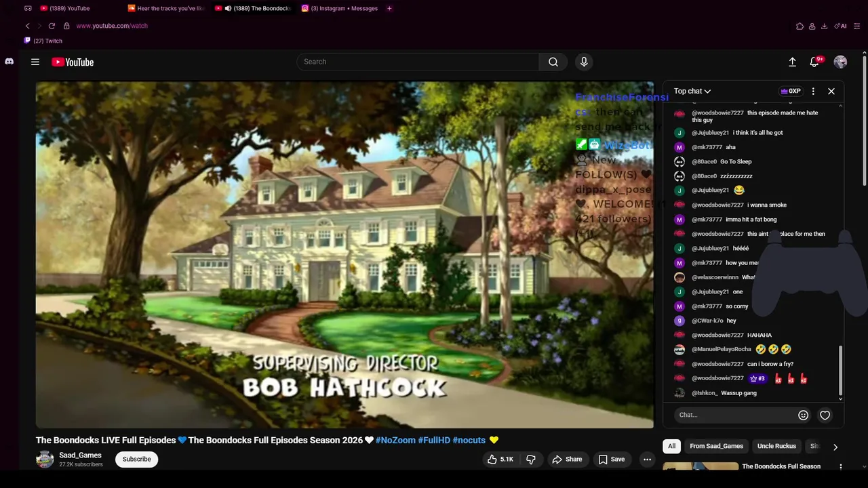Open the account avatar menu
The height and width of the screenshot is (488, 868).
[x=840, y=62]
